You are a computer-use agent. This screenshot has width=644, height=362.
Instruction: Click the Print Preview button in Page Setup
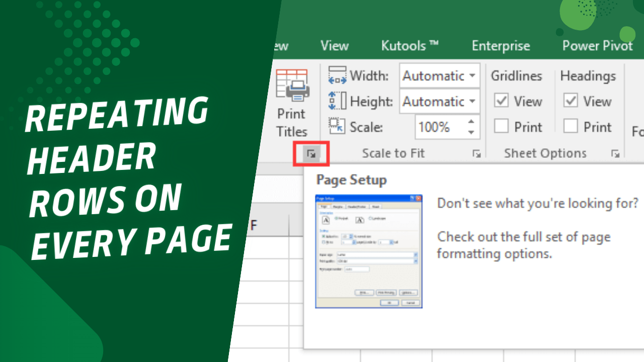386,292
